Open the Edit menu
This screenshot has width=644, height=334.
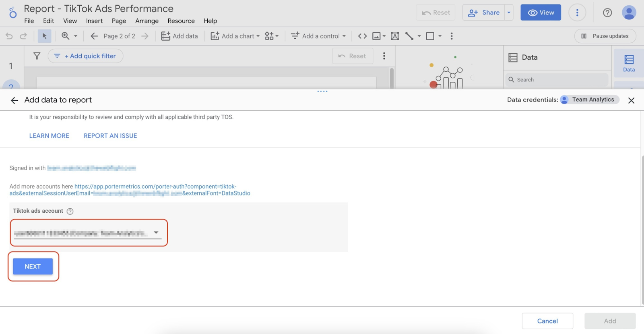[48, 21]
